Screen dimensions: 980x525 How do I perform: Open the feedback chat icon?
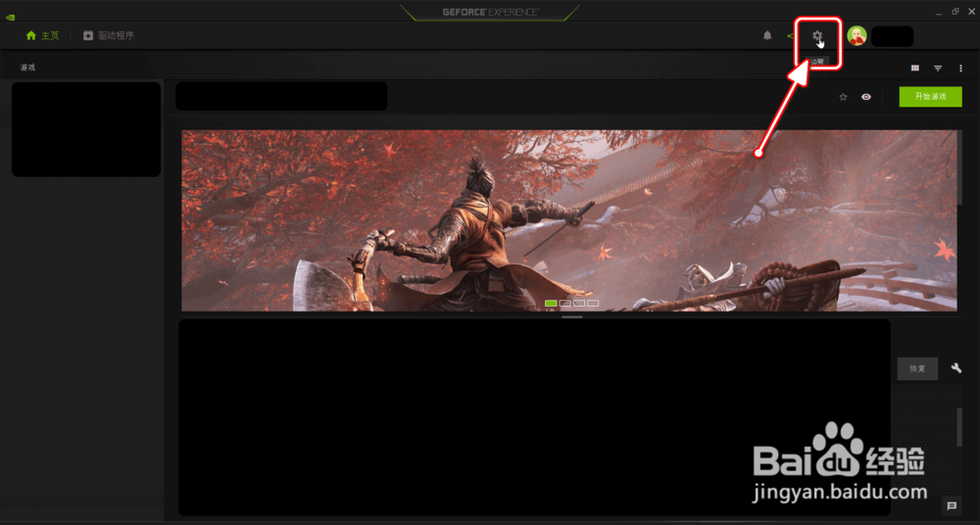click(952, 505)
